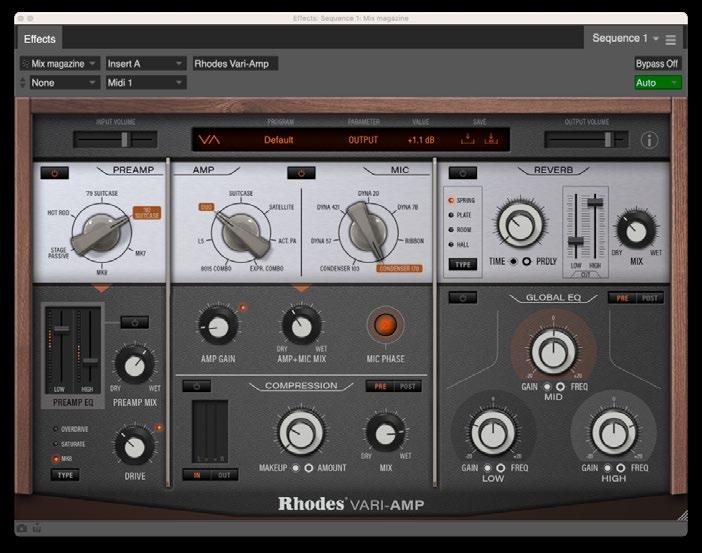Screen dimensions: 702x553
Task: Toggle the Amp power button
Action: pos(301,173)
